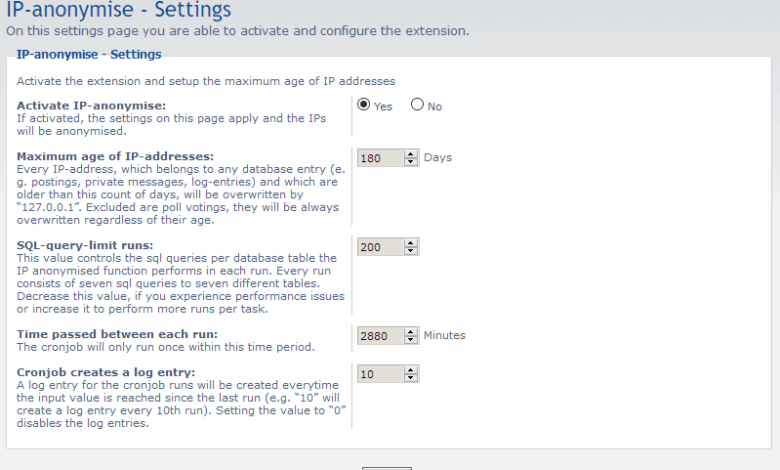Decrease the cronjob log entry value
The image size is (780, 470).
411,378
